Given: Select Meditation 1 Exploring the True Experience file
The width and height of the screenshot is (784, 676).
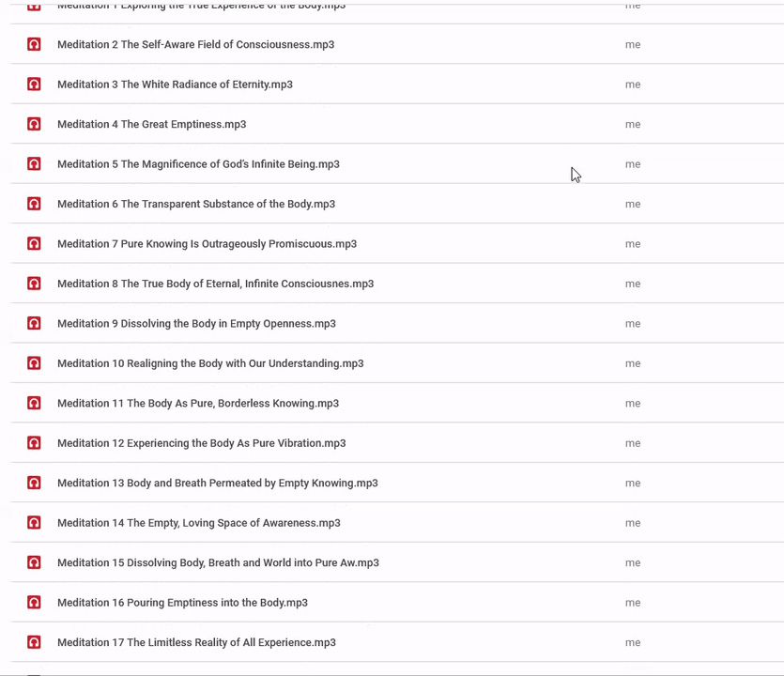Looking at the screenshot, I should click(x=201, y=6).
